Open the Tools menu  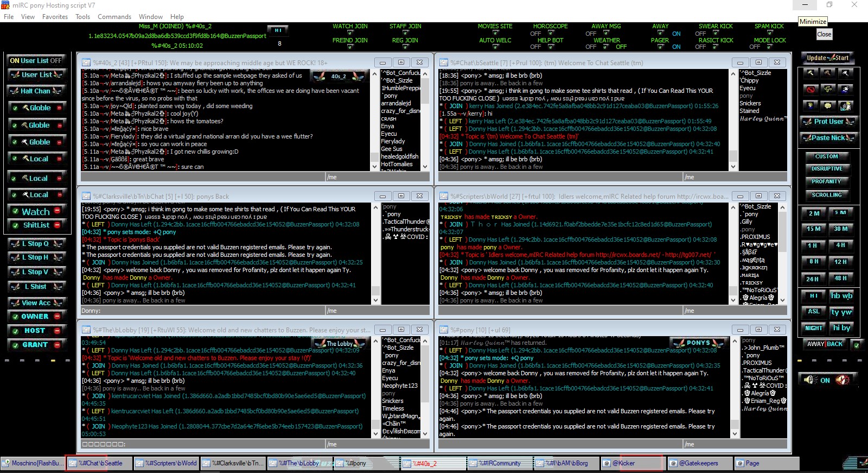click(x=82, y=17)
